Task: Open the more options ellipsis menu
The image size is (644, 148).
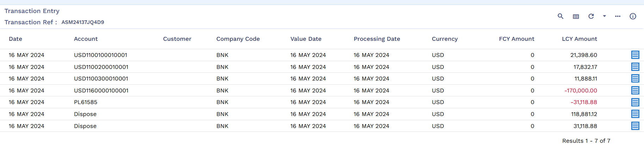Action: pyautogui.click(x=618, y=16)
